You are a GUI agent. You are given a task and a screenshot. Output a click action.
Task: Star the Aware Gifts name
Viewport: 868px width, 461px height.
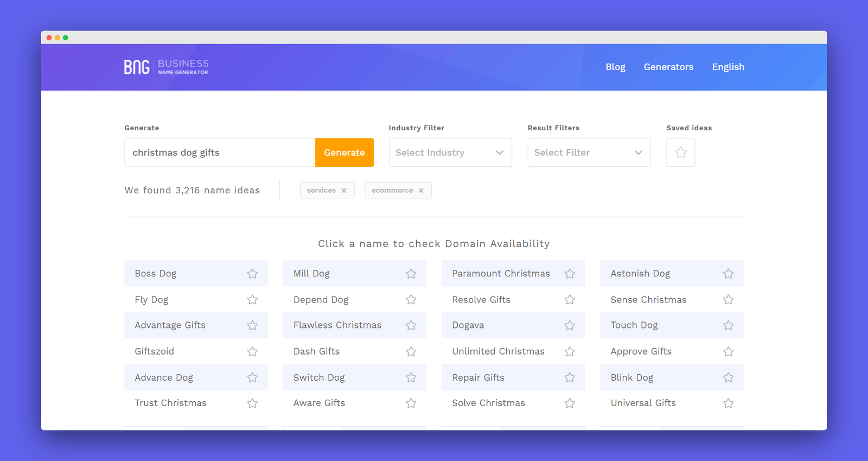click(411, 403)
